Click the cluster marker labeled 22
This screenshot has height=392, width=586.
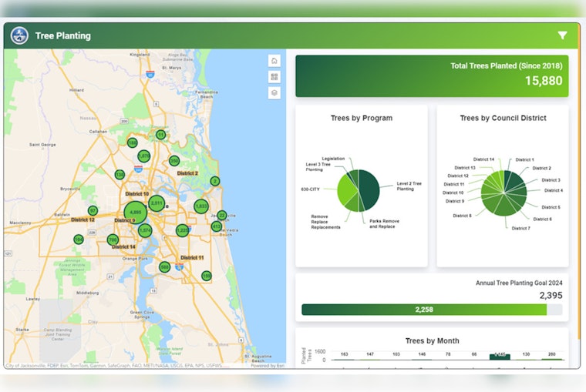point(222,216)
